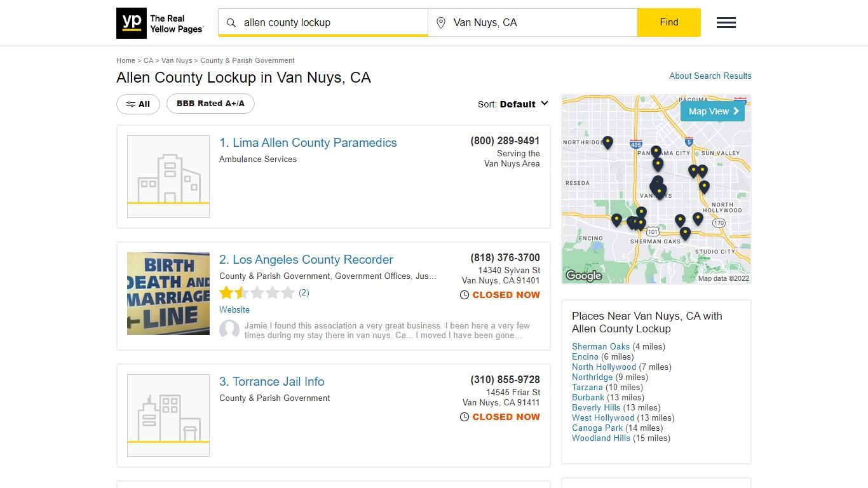The image size is (868, 488).
Task: Open County & Parish Government breadcrumb
Action: click(x=247, y=60)
